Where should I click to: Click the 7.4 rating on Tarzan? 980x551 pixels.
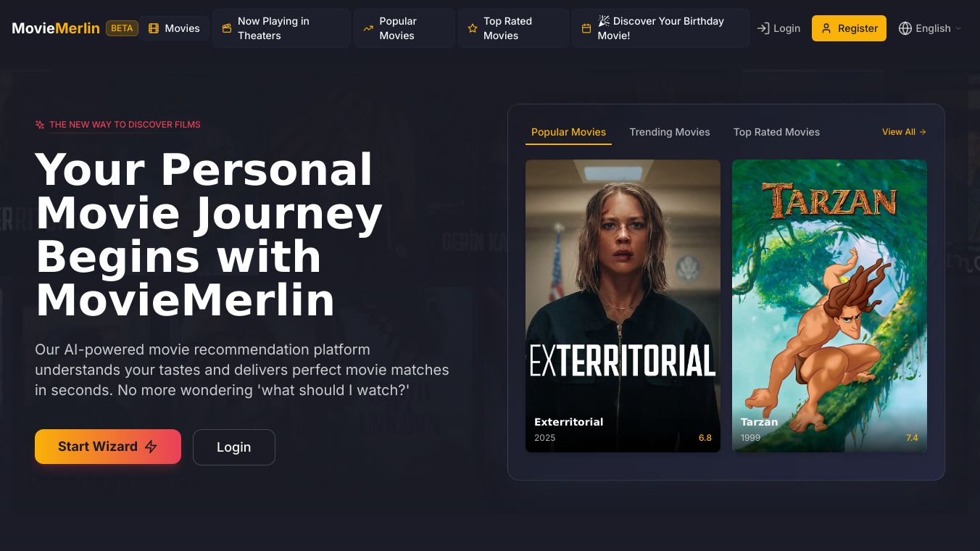click(x=912, y=438)
